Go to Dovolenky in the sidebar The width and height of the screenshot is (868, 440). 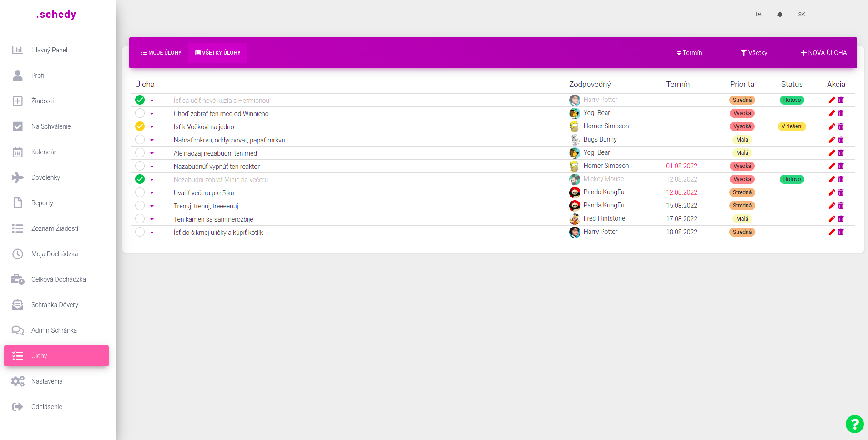coord(56,177)
